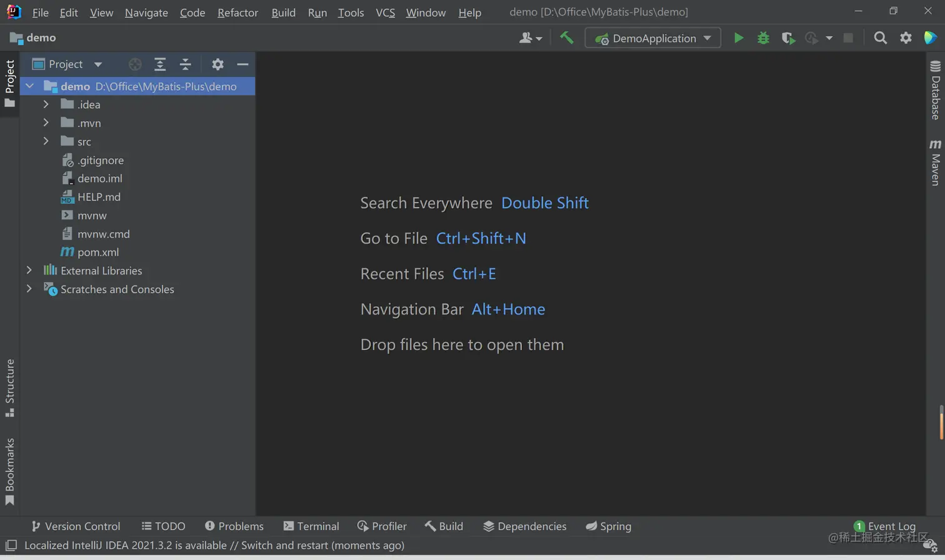Start debugging with the bug icon
Image resolution: width=945 pixels, height=560 pixels.
pyautogui.click(x=763, y=38)
